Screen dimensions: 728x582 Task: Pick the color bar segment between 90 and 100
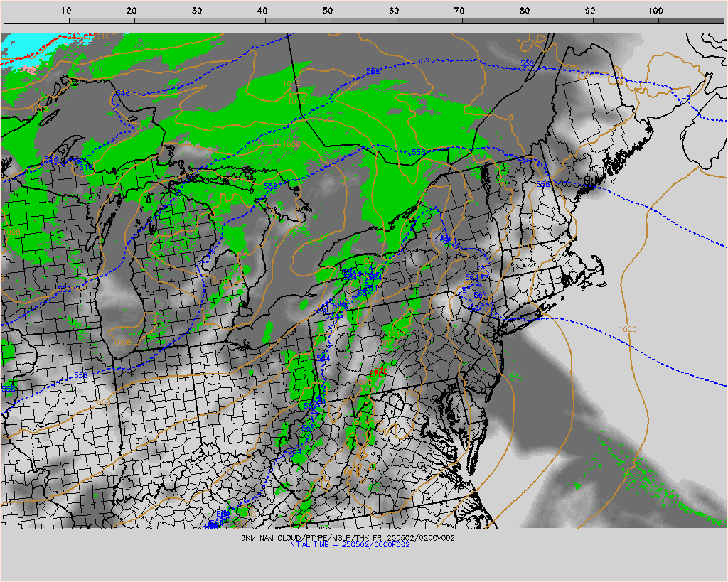(x=626, y=21)
